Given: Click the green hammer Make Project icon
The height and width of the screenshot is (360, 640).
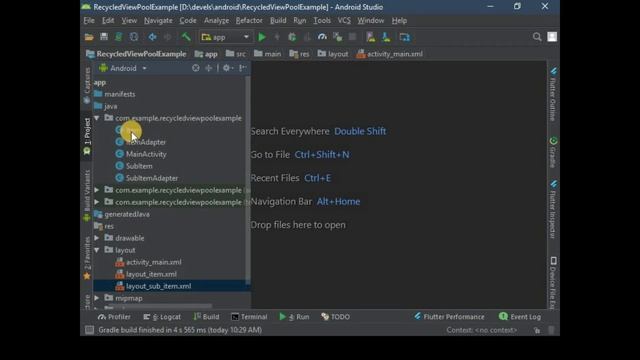Looking at the screenshot, I should [186, 37].
